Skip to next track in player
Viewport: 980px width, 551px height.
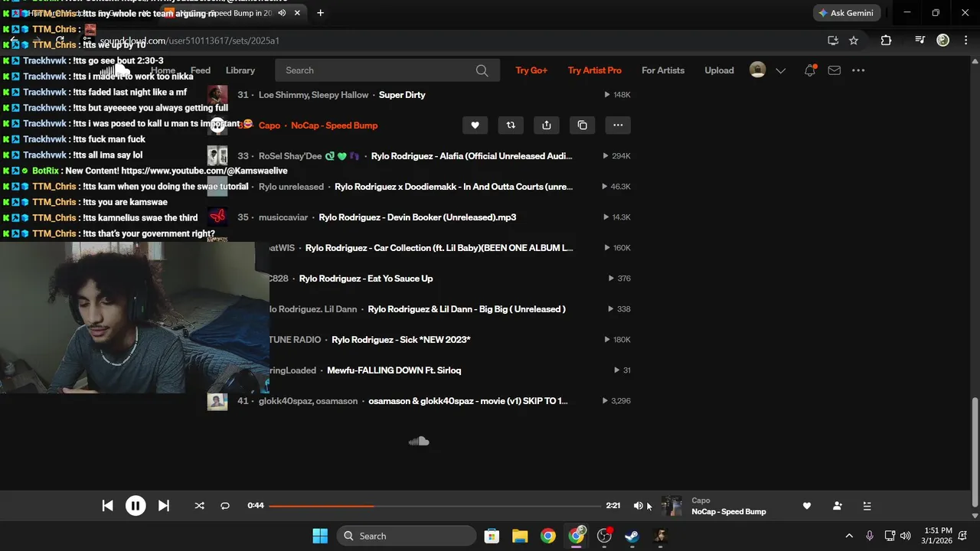[x=164, y=506]
